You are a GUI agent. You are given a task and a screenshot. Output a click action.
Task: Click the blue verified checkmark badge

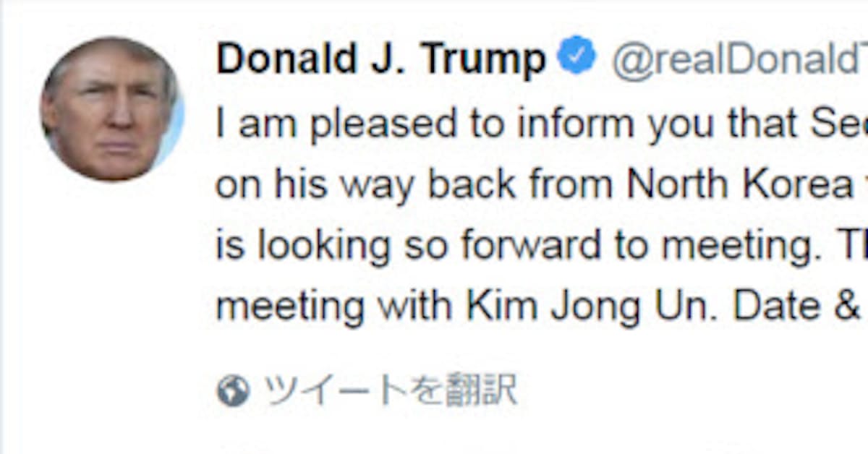(x=577, y=58)
